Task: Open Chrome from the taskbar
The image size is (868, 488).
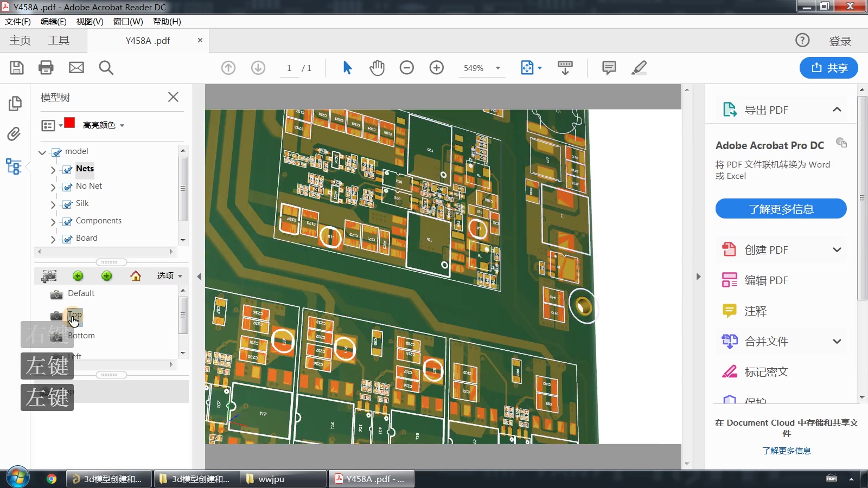Action: coord(52,479)
